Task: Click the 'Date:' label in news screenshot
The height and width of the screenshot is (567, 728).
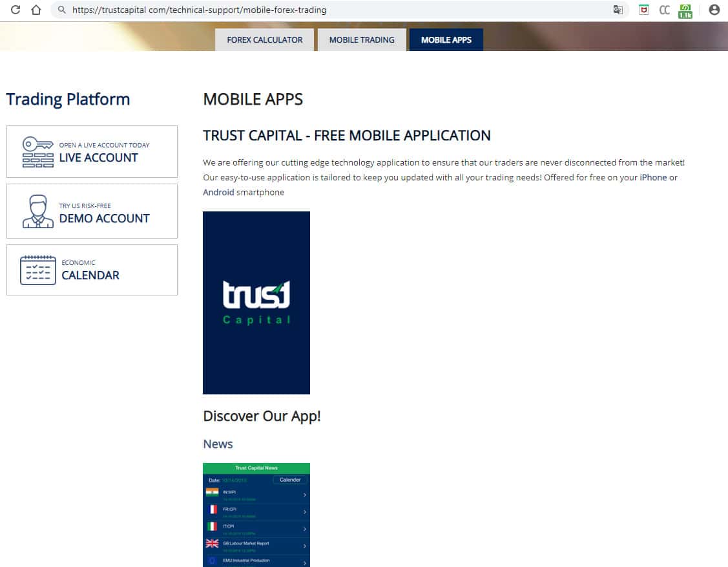Action: [x=214, y=480]
